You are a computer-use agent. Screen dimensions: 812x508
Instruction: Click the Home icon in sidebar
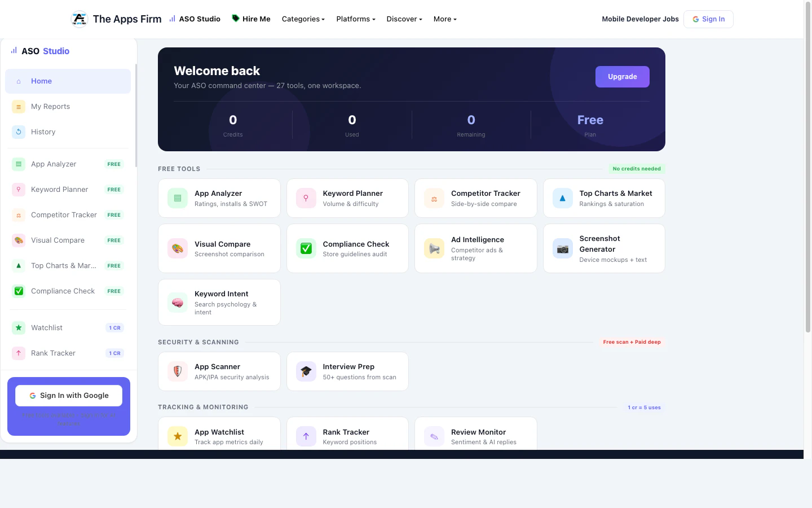[x=19, y=81]
